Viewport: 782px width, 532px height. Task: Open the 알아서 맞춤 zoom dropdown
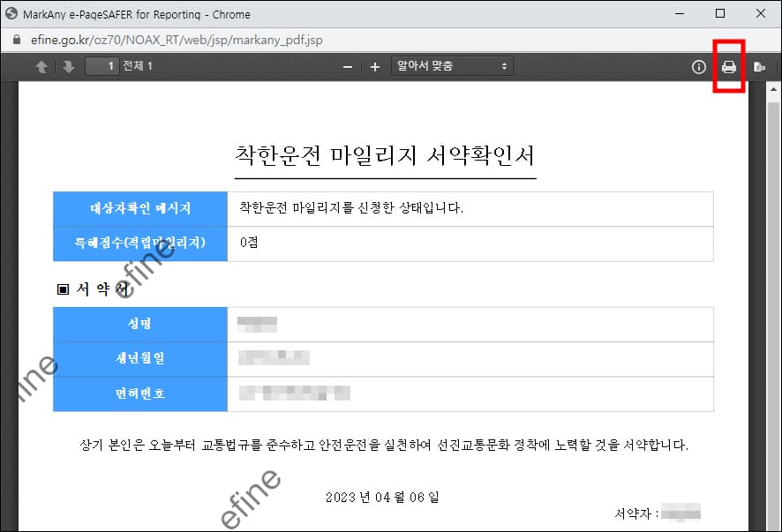tap(452, 65)
